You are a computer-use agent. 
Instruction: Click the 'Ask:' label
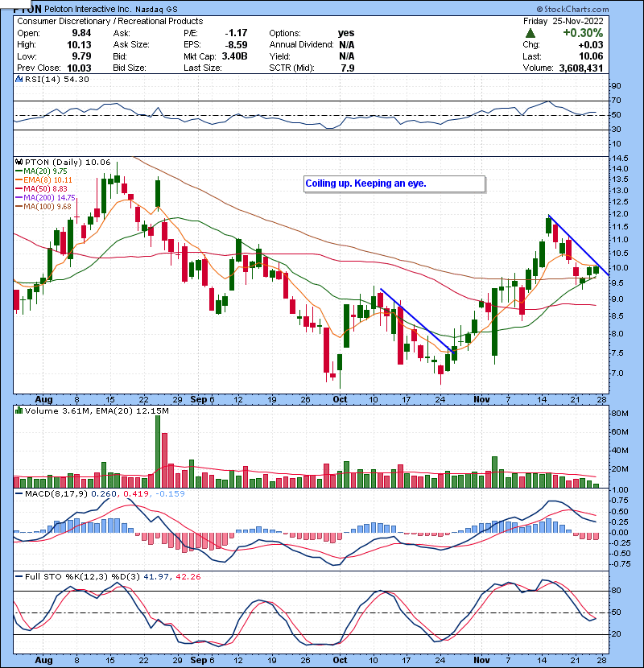click(122, 33)
